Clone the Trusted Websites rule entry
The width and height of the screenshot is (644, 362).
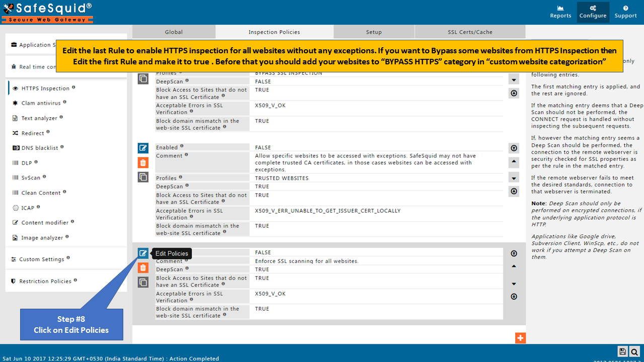143,177
